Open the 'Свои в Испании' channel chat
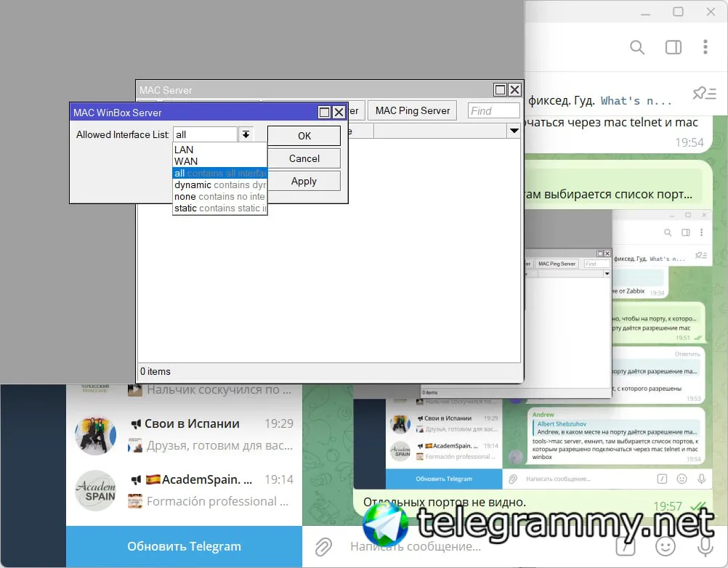The height and width of the screenshot is (568, 728). click(185, 435)
